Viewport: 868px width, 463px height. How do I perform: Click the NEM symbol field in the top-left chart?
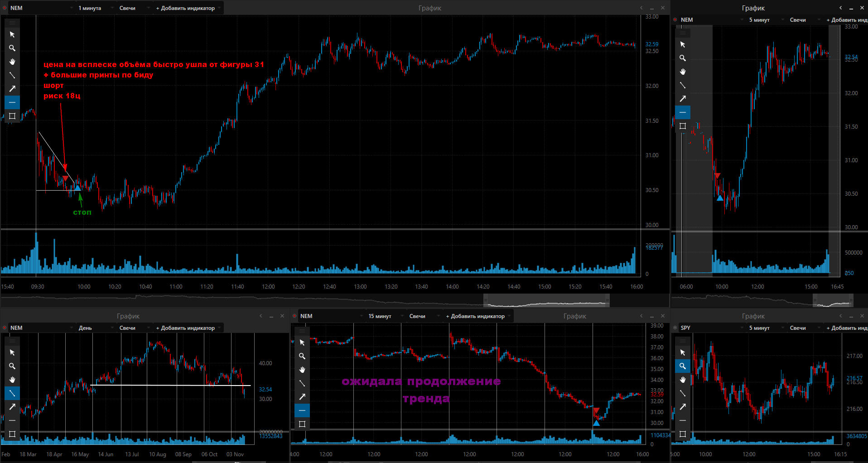[39, 8]
